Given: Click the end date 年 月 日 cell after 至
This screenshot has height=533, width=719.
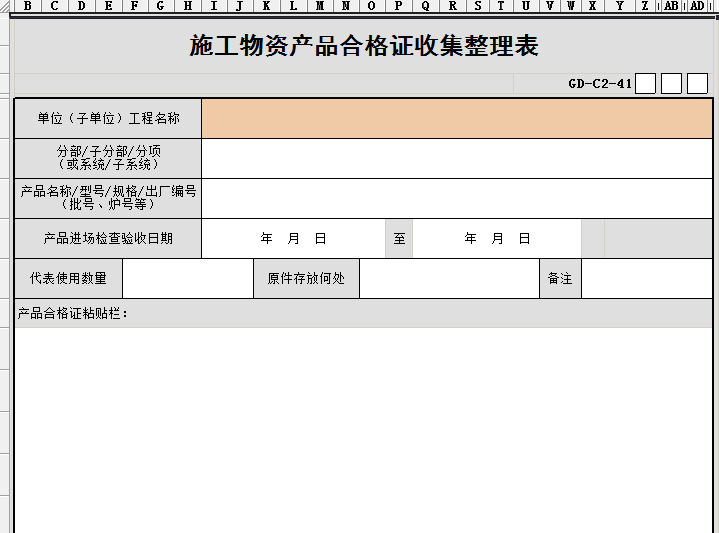Looking at the screenshot, I should click(x=497, y=239).
